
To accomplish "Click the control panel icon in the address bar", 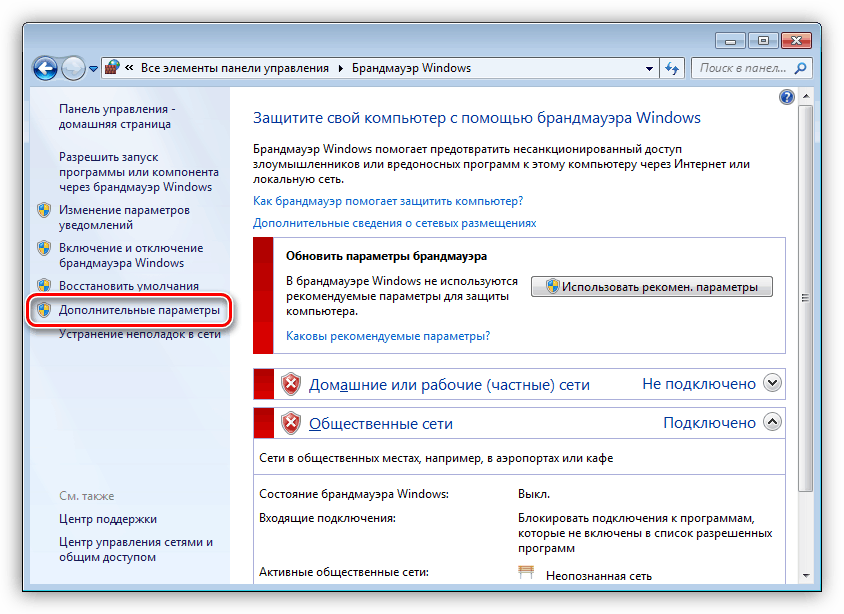I will [110, 67].
